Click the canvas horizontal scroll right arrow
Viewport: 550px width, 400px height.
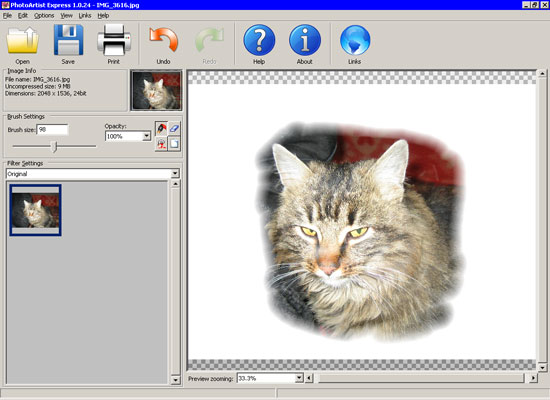(533, 378)
